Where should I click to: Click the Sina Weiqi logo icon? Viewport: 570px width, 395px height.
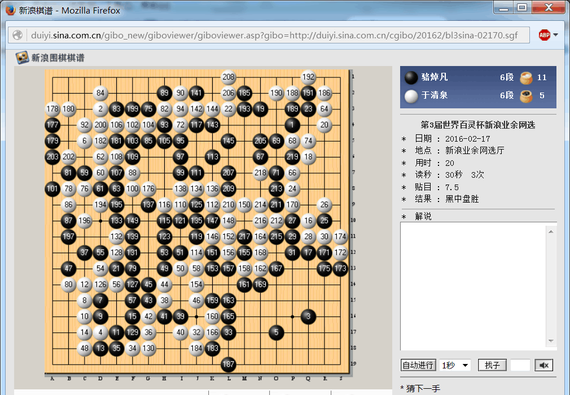[x=22, y=57]
